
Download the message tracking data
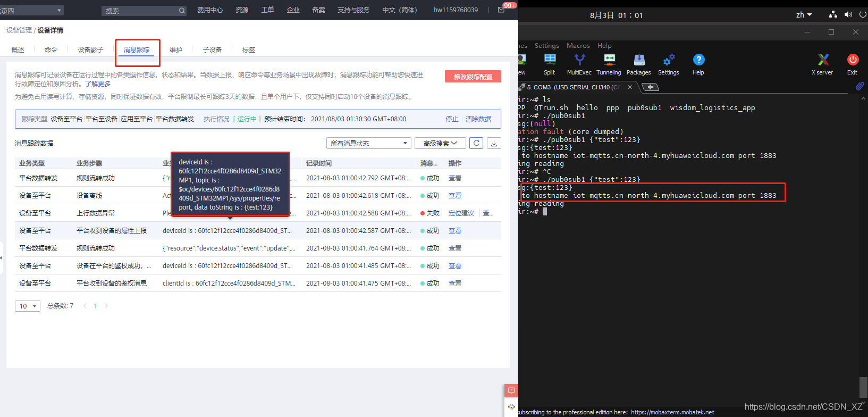[494, 143]
